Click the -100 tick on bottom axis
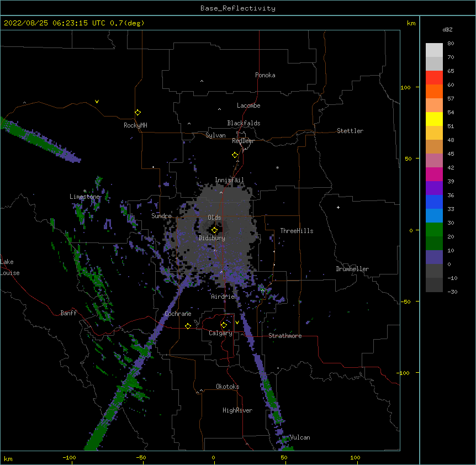This screenshot has width=476, height=465. 69,458
